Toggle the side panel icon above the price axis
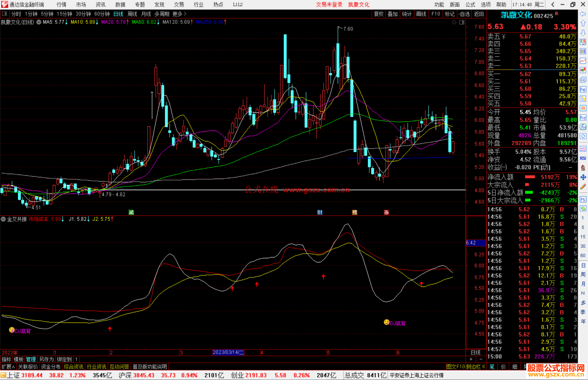Image resolution: width=588 pixels, height=380 pixels. [462, 22]
